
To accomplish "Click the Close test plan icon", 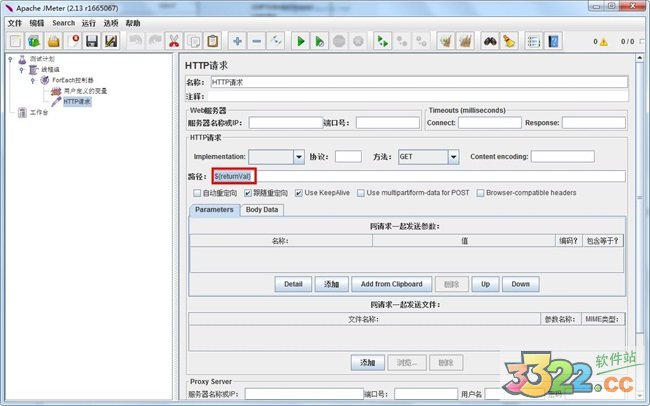I will coord(73,41).
